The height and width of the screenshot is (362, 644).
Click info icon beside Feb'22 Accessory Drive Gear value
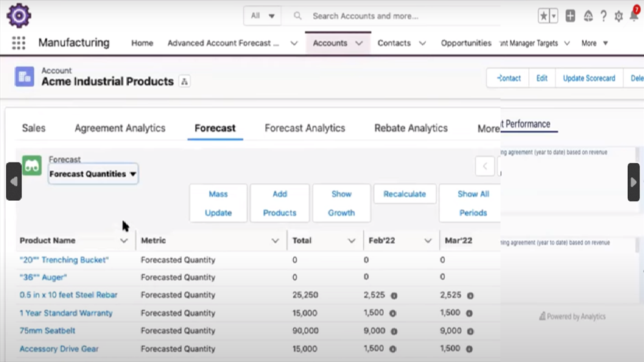click(x=393, y=349)
